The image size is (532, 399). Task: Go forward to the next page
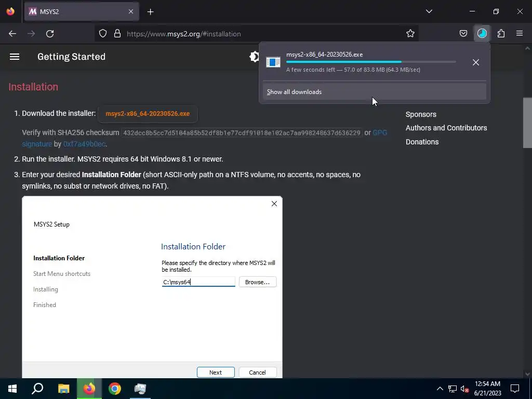[31, 34]
